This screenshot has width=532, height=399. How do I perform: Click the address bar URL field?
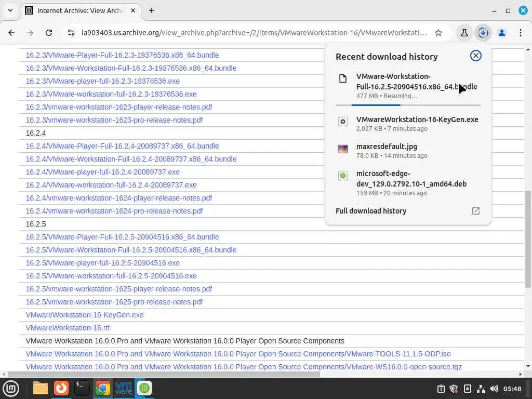(254, 33)
